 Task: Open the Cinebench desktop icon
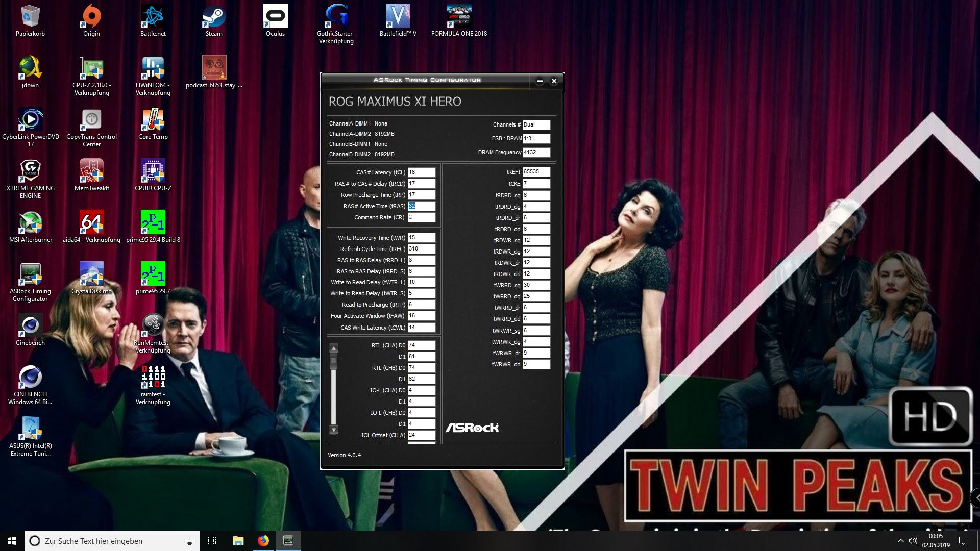click(30, 330)
